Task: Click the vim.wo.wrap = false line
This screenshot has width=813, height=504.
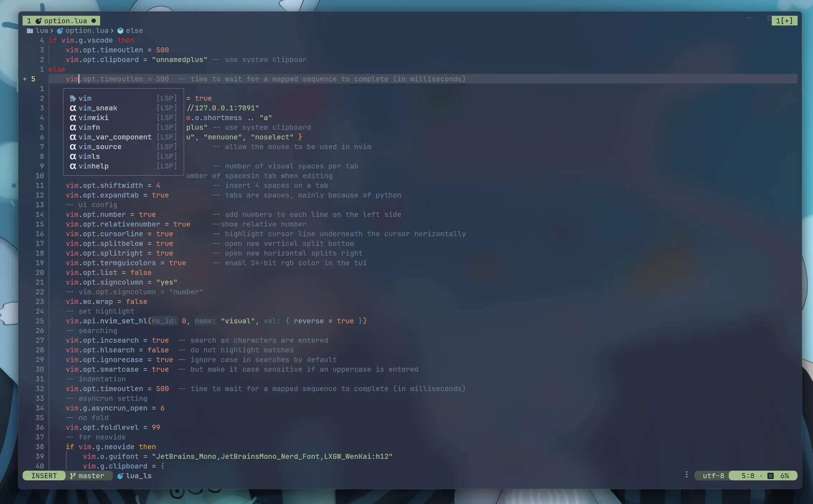Action: (106, 301)
